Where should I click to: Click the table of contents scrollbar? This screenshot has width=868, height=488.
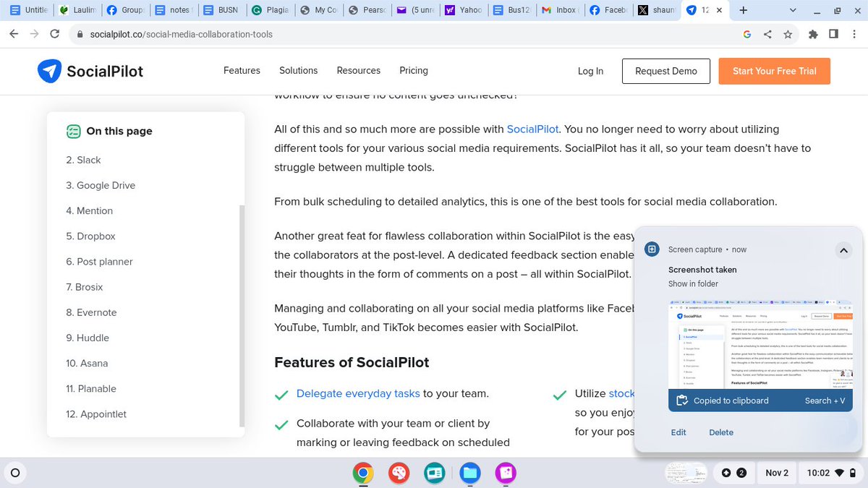coord(242,316)
